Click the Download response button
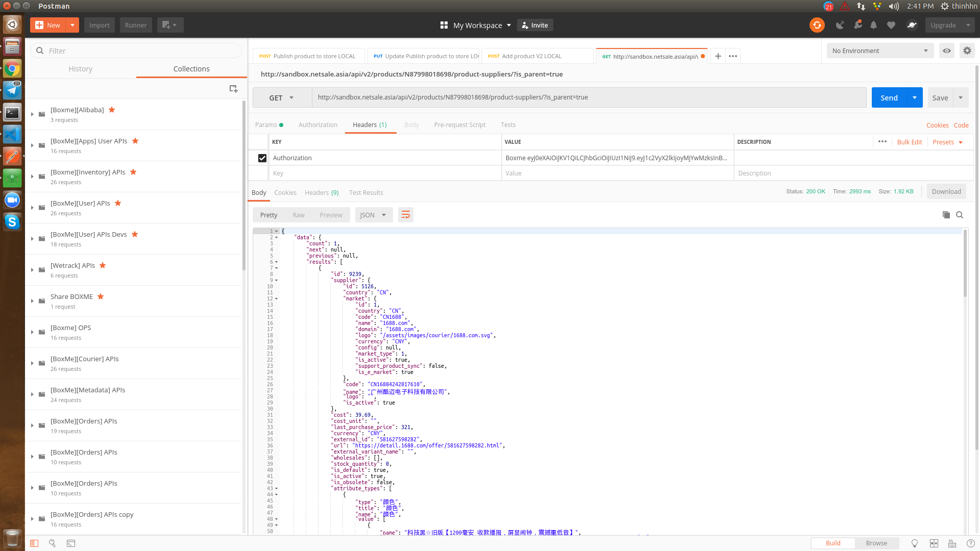Screen dimensions: 980x551 946,191
